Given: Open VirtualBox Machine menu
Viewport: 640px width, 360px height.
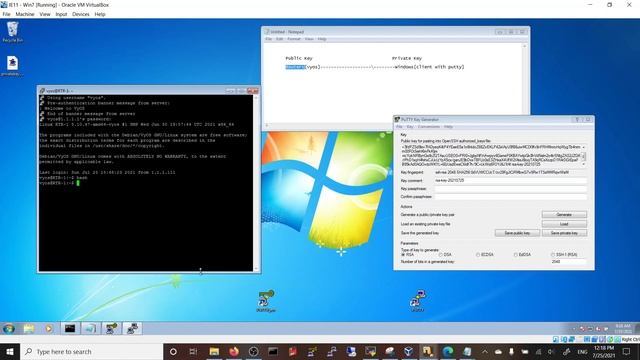Looking at the screenshot, I should point(25,14).
